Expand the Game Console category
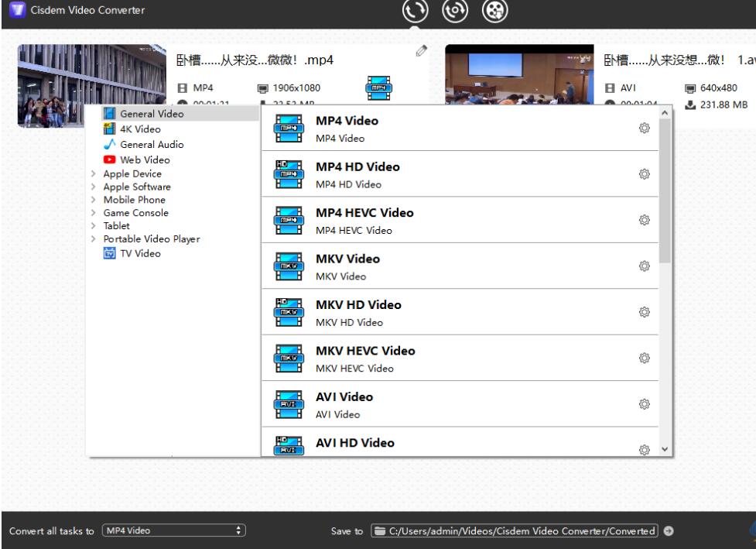The width and height of the screenshot is (756, 549). pos(93,213)
